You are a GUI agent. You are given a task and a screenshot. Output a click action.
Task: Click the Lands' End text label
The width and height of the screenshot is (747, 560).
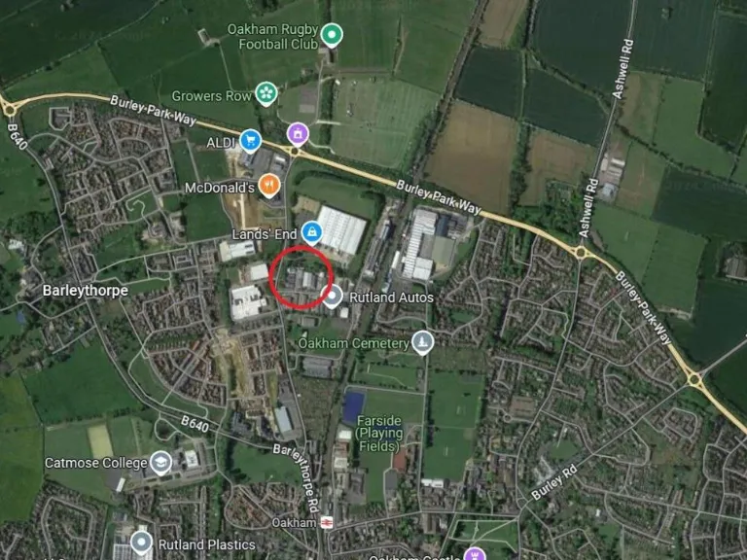click(x=264, y=234)
